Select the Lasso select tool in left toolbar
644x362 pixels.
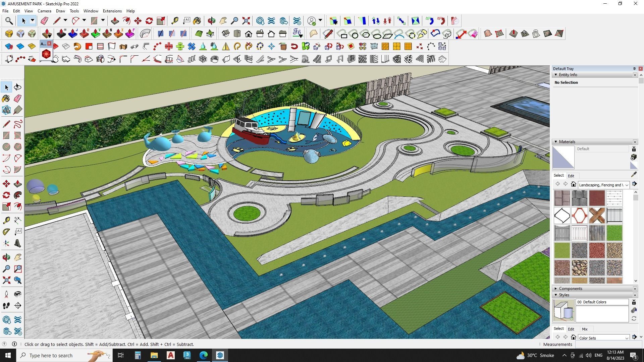(x=18, y=87)
